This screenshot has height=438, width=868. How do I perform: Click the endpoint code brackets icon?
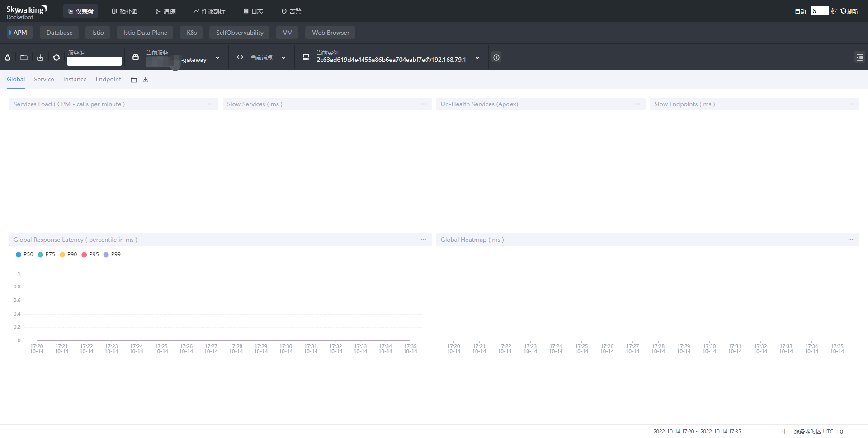click(x=240, y=57)
